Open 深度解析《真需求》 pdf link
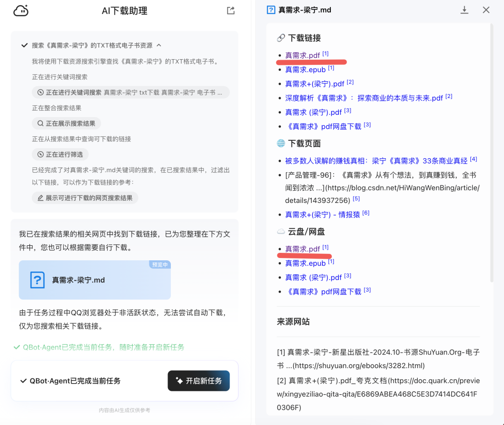Viewport: 504px width, 425px height. click(364, 98)
